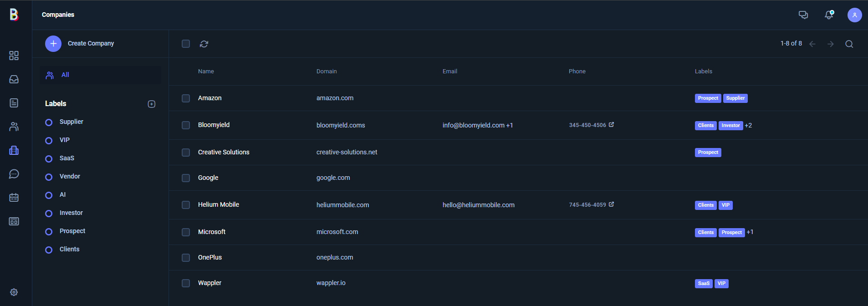Click the 1-8 of 8 pagination text
The image size is (868, 306).
click(x=791, y=44)
